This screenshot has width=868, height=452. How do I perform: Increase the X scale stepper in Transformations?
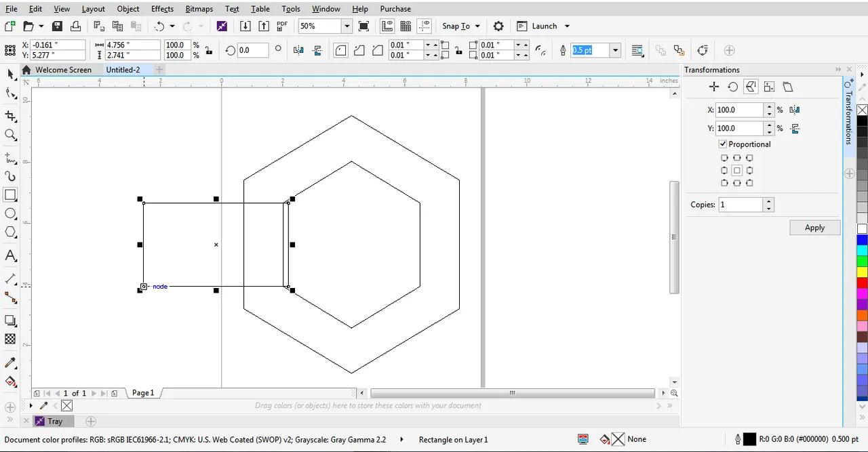click(x=768, y=106)
